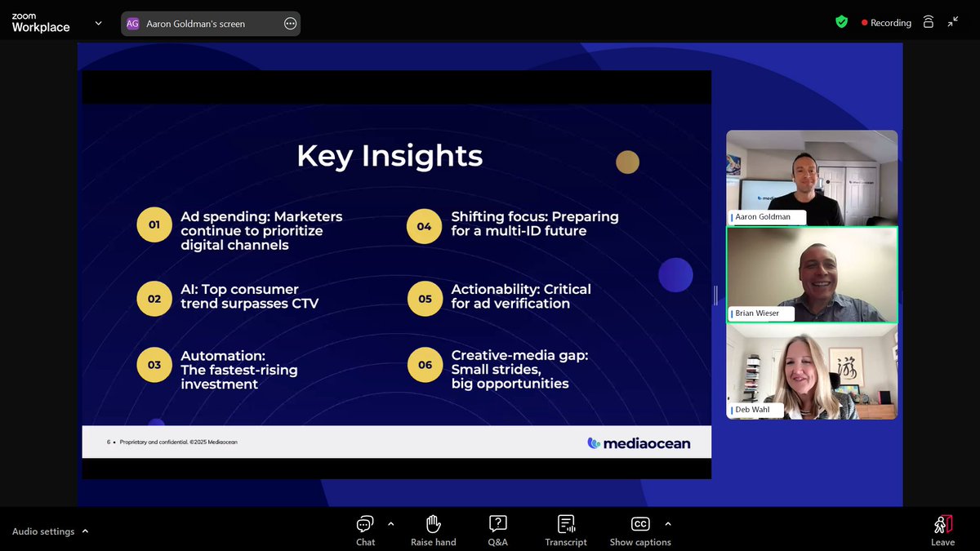
Task: Open the Zoom Workplace dropdown arrow
Action: [x=99, y=24]
